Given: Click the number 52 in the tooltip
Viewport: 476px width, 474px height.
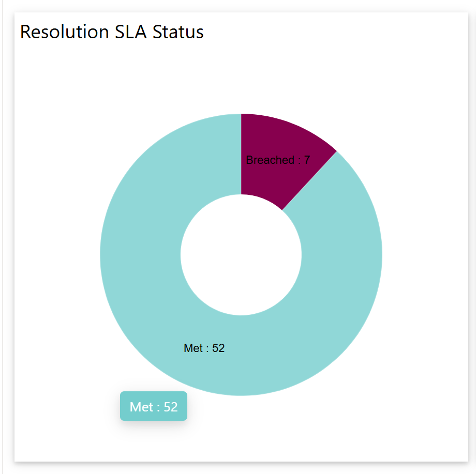Looking at the screenshot, I should [x=171, y=407].
